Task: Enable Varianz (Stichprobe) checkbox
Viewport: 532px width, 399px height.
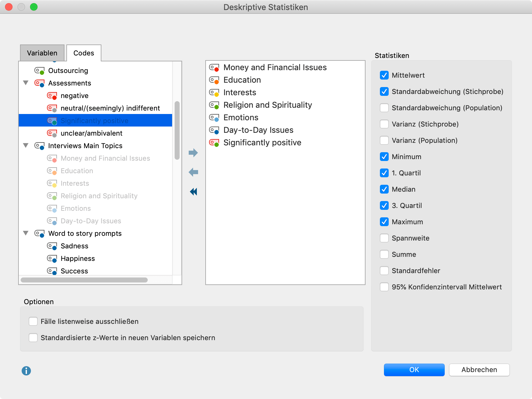Action: pos(384,124)
